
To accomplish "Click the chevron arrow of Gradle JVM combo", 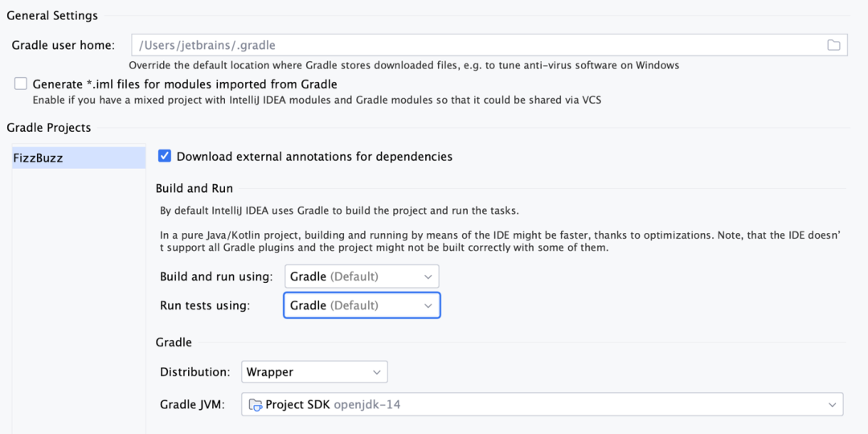I will (x=832, y=404).
